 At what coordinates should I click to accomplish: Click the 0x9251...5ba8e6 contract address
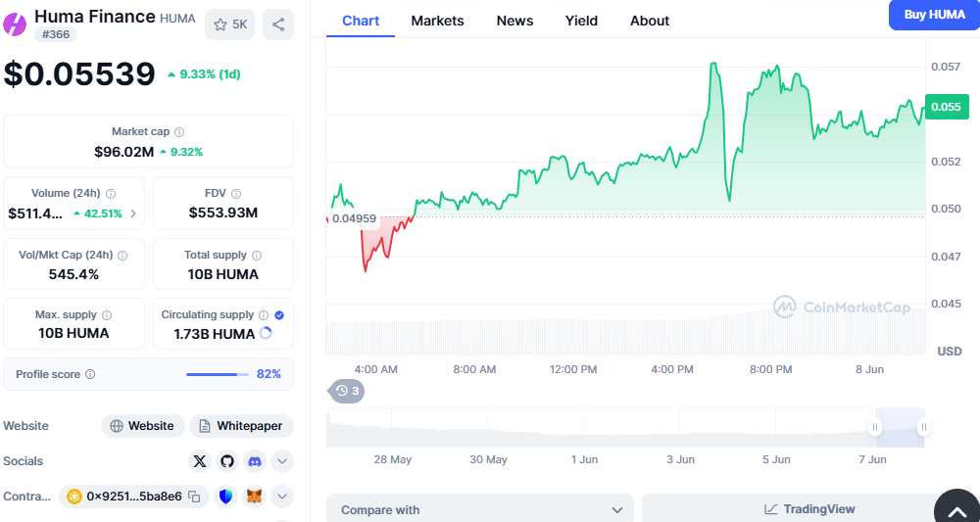(x=134, y=497)
